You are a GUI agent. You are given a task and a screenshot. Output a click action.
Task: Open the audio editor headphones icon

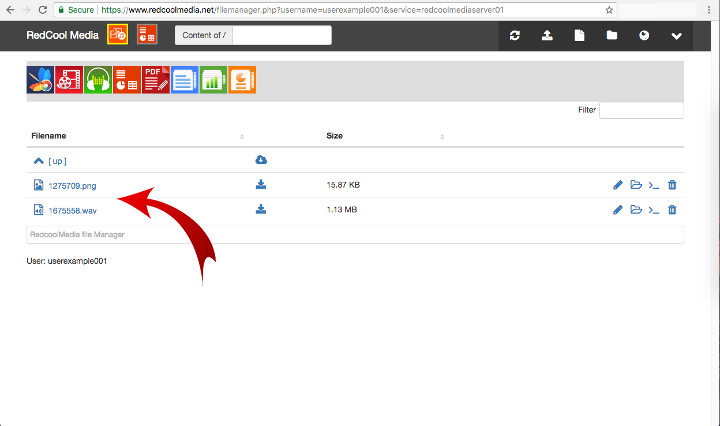pyautogui.click(x=98, y=80)
